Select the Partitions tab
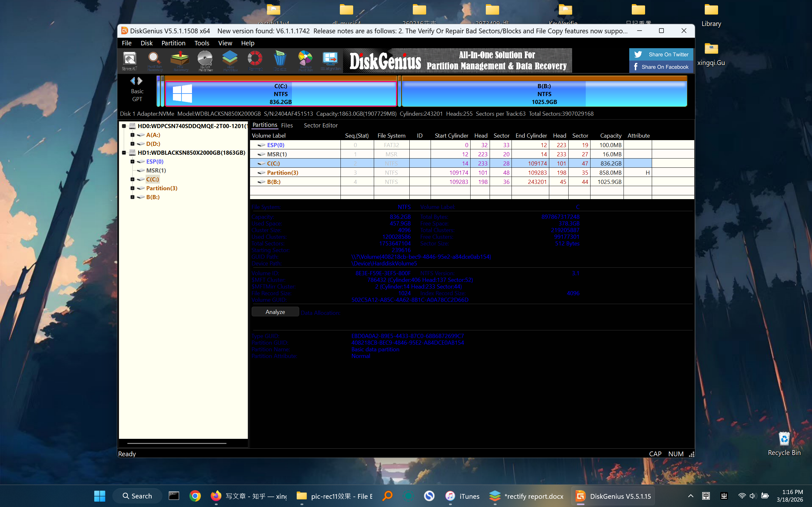 point(265,125)
